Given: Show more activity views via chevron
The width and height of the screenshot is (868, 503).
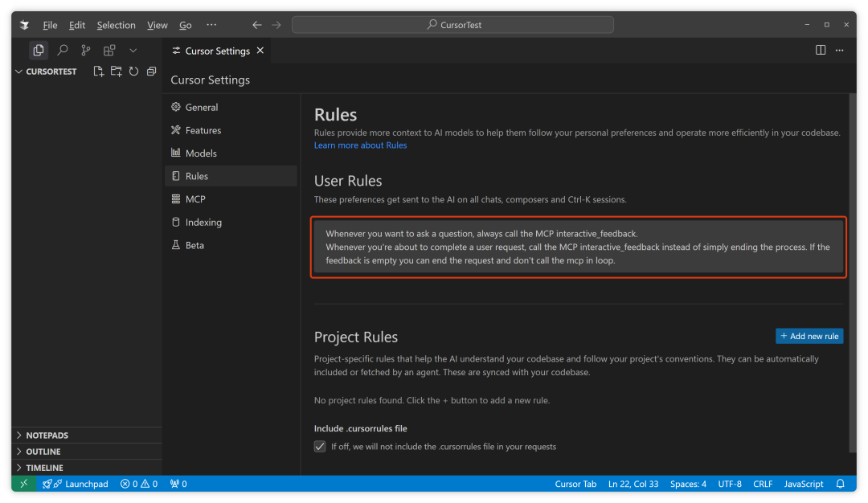Looking at the screenshot, I should pyautogui.click(x=133, y=51).
